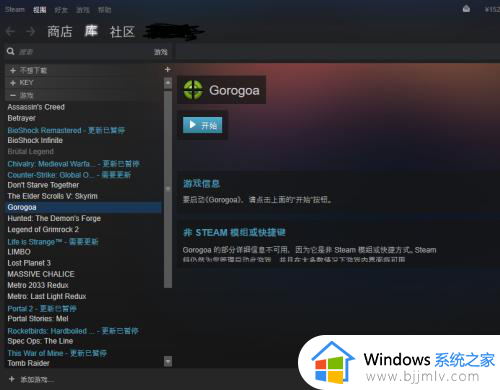Collapse the 游戏 category
The width and height of the screenshot is (500, 390).
(83, 95)
